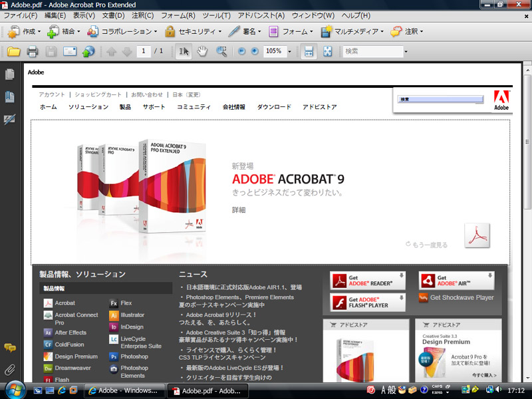The width and height of the screenshot is (532, 399).
Task: Follow the 詳細 link under Acrobat 9
Action: click(x=239, y=210)
